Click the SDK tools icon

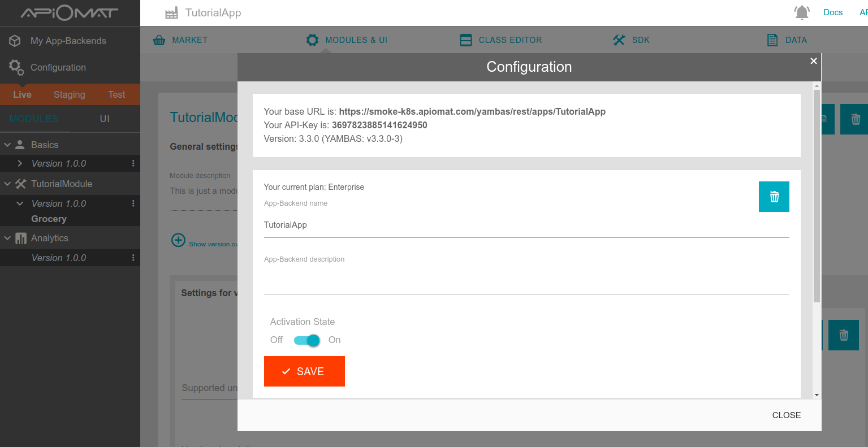[x=619, y=40]
